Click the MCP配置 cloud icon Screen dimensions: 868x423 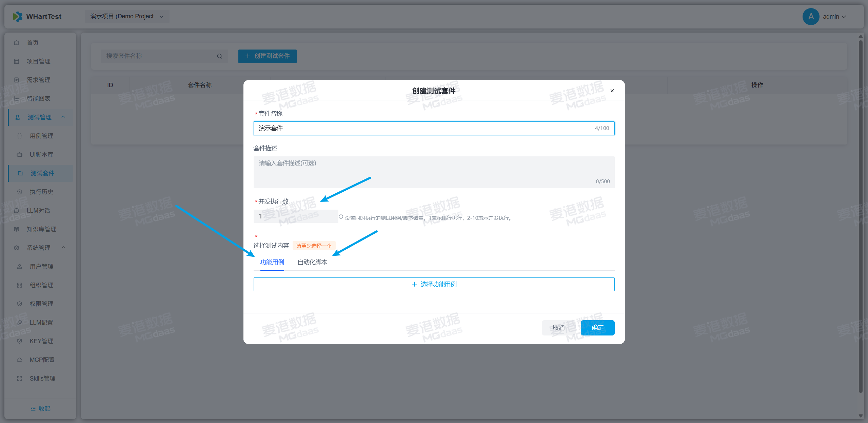click(x=20, y=360)
